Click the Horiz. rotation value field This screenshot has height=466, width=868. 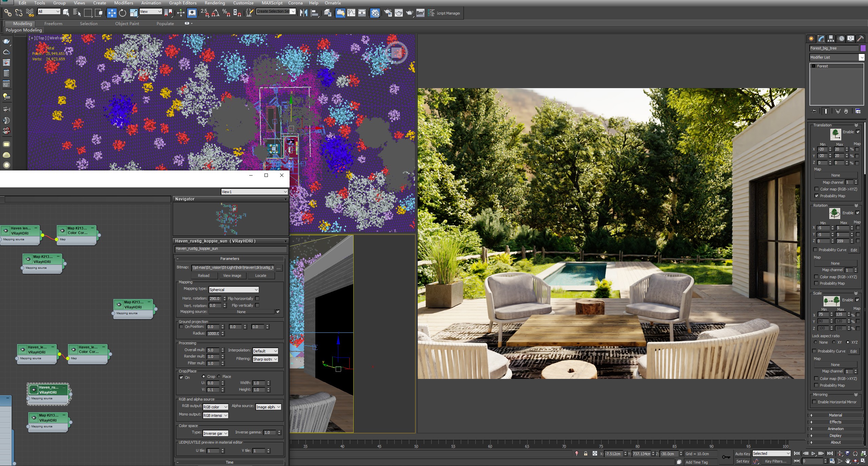point(215,299)
